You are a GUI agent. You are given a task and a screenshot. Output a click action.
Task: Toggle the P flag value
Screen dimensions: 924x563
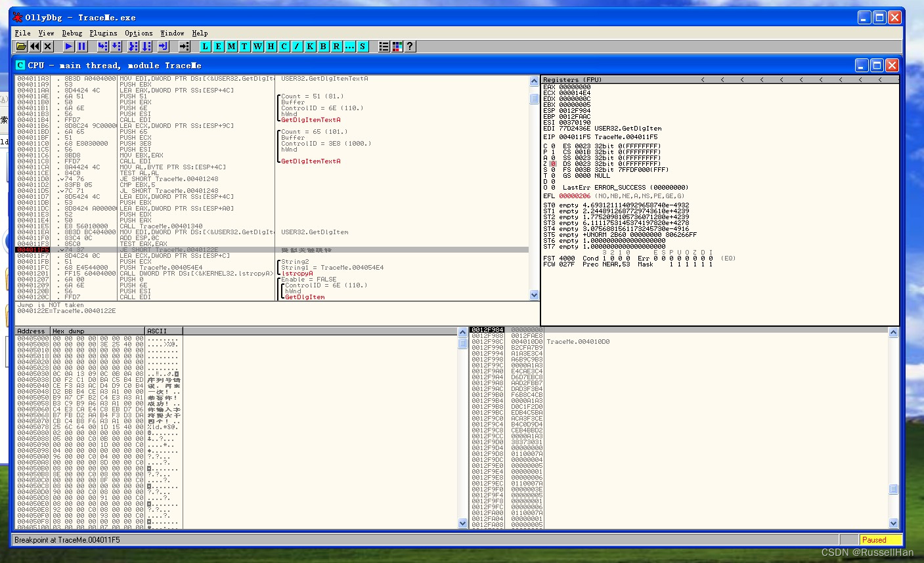pyautogui.click(x=553, y=152)
